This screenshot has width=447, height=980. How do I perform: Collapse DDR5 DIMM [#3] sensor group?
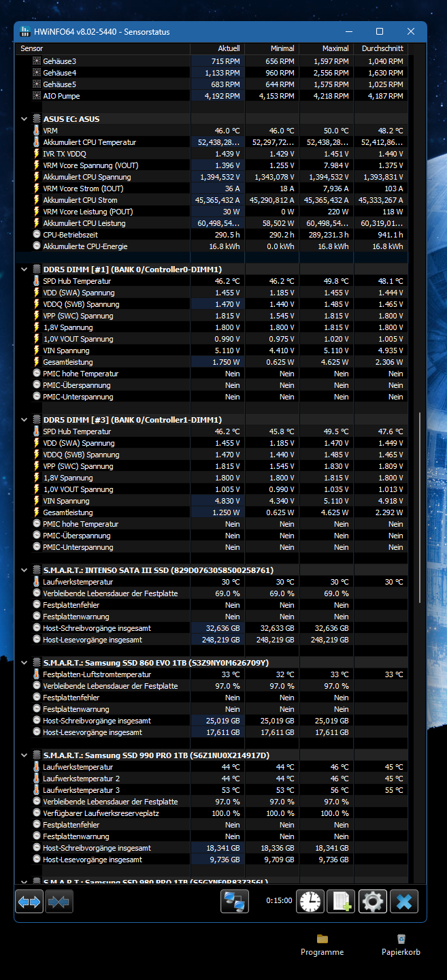click(24, 420)
